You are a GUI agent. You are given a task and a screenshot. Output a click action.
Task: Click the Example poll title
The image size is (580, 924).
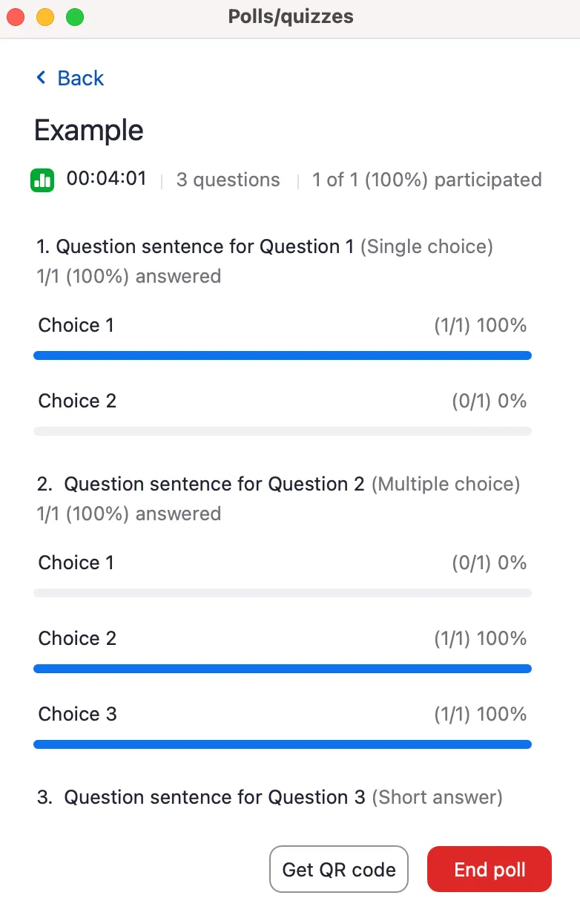coord(88,131)
